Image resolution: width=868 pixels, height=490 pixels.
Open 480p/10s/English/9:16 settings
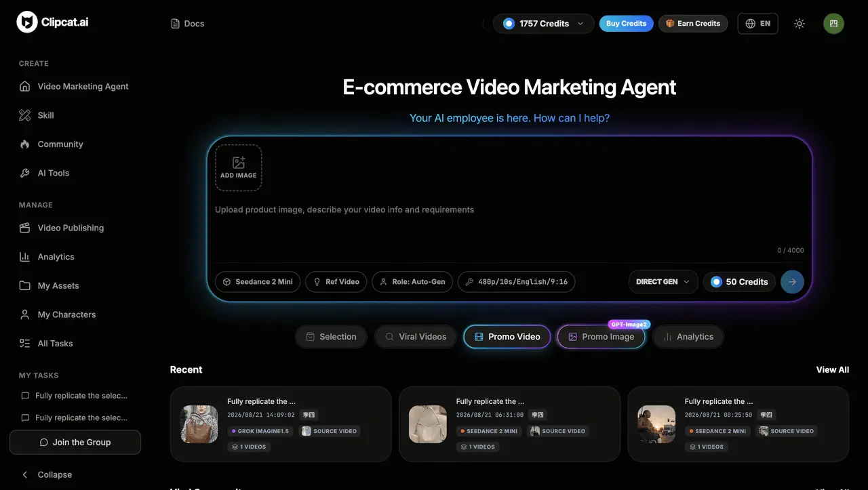[x=517, y=282]
